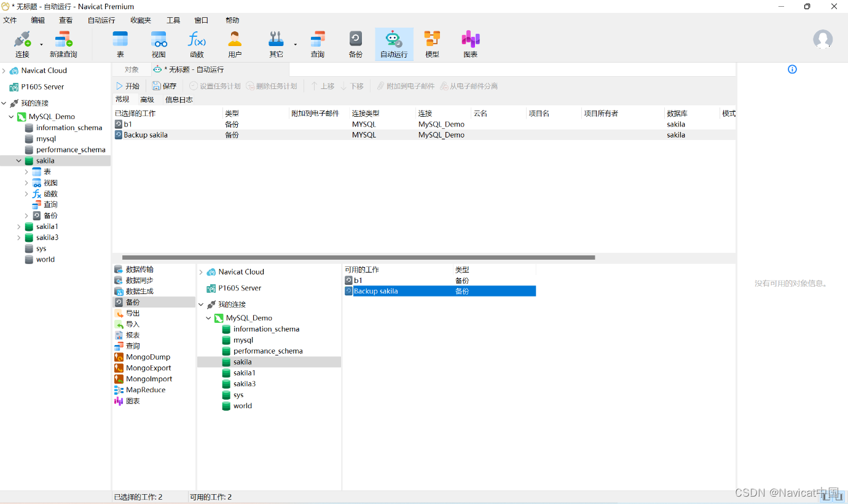Switch to the 高级 (Advanced) tab
848x504 pixels.
coord(147,99)
